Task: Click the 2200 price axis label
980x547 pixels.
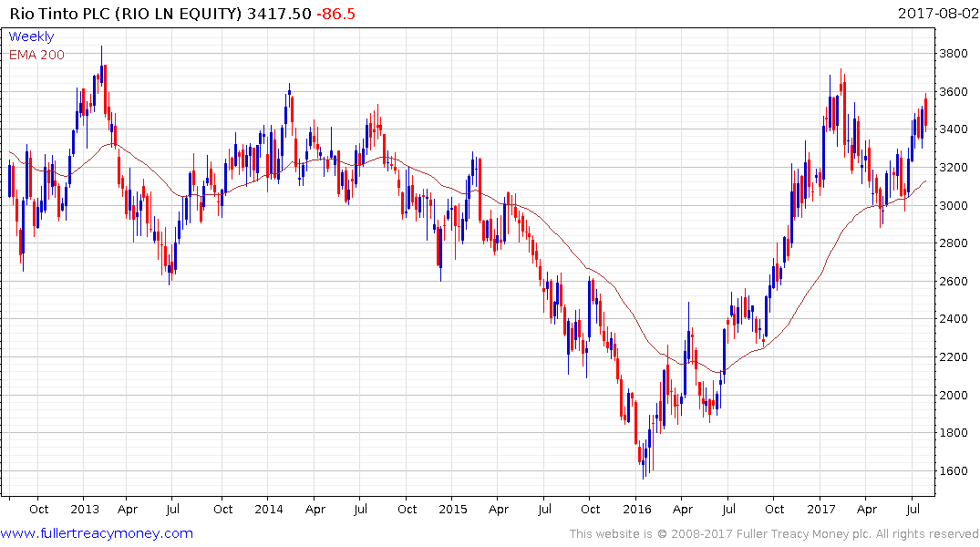Action: pyautogui.click(x=954, y=357)
